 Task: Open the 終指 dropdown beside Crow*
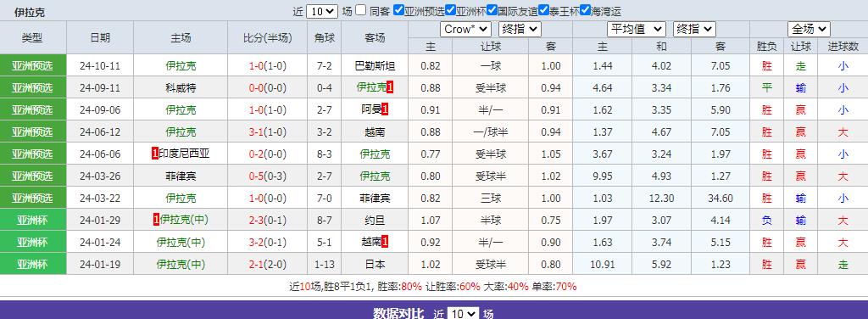click(x=520, y=30)
